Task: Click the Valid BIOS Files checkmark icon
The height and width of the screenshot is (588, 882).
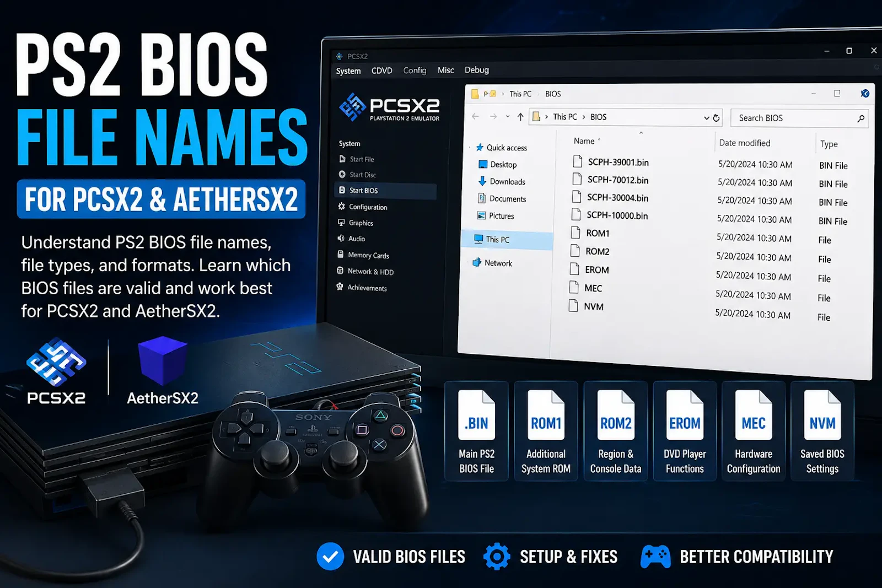Action: (330, 556)
